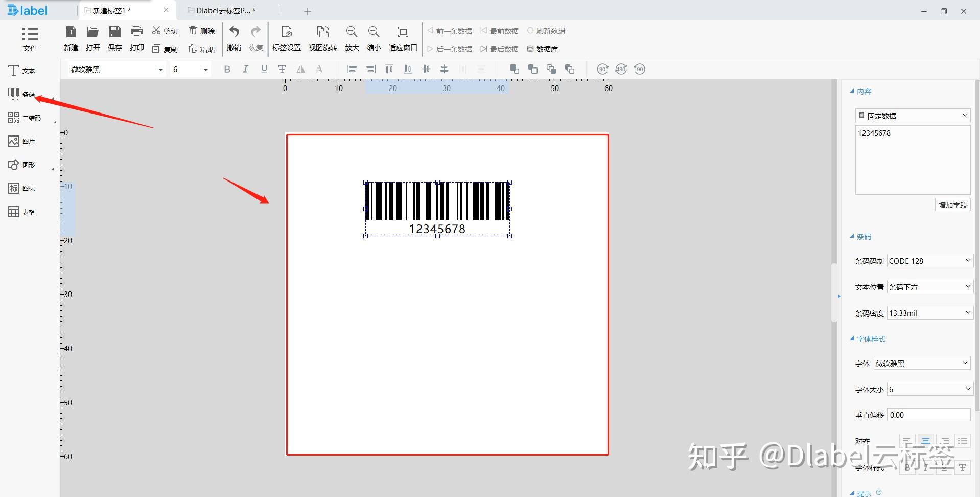
Task: Open the 字体 dropdown in properties panel
Action: pos(922,363)
